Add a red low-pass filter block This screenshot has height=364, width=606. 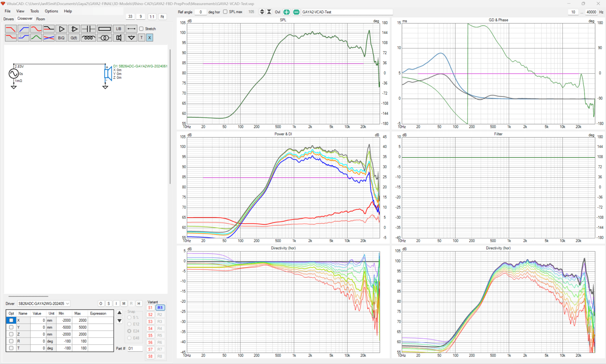[x=11, y=29]
